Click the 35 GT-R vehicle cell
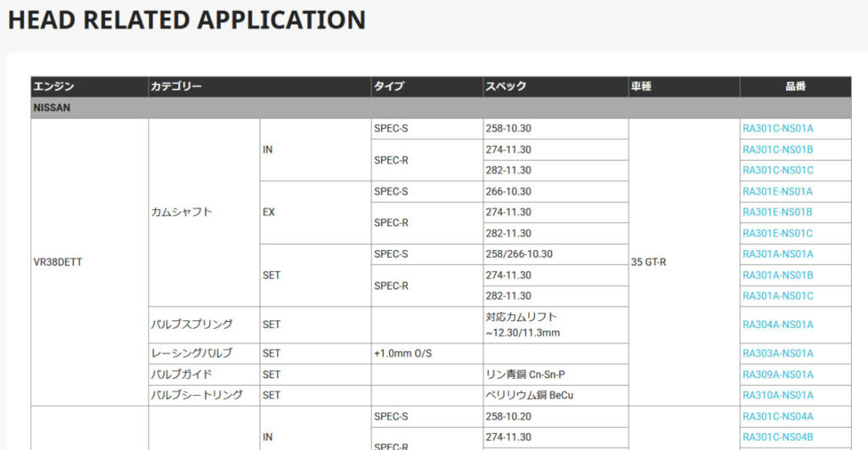 coord(648,263)
